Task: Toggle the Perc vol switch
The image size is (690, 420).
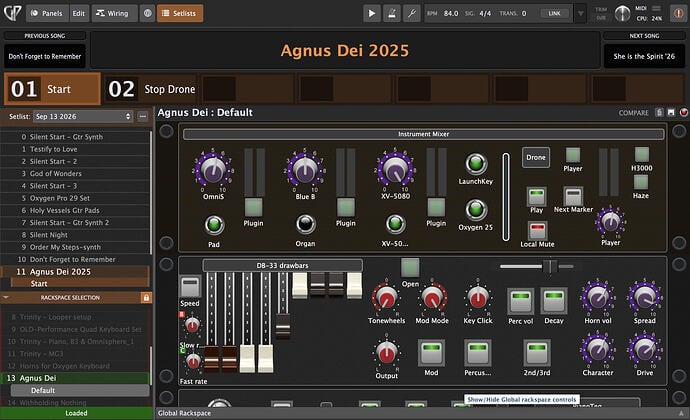Action: tap(520, 301)
